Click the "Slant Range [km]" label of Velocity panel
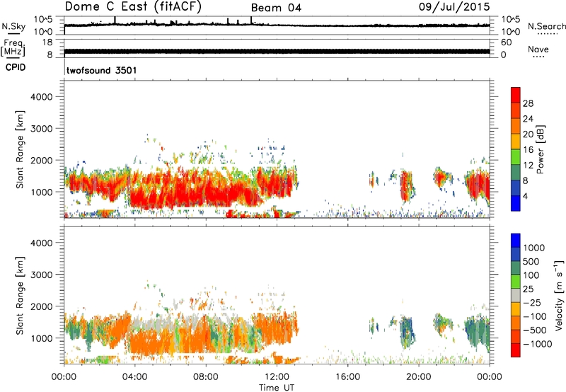 click(21, 296)
